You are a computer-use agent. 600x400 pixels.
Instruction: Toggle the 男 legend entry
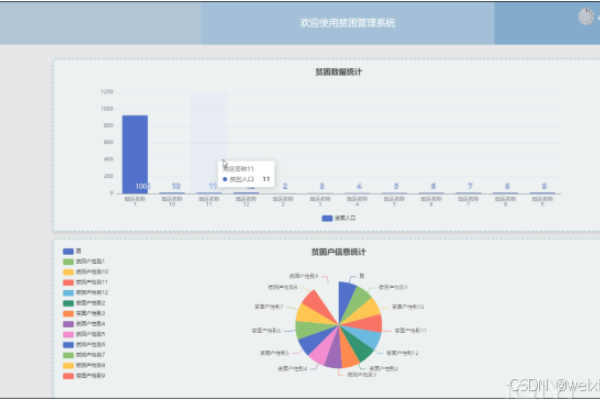[x=72, y=251]
